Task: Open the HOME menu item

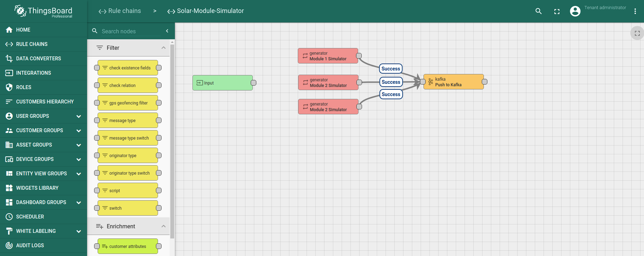Action: 44,30
